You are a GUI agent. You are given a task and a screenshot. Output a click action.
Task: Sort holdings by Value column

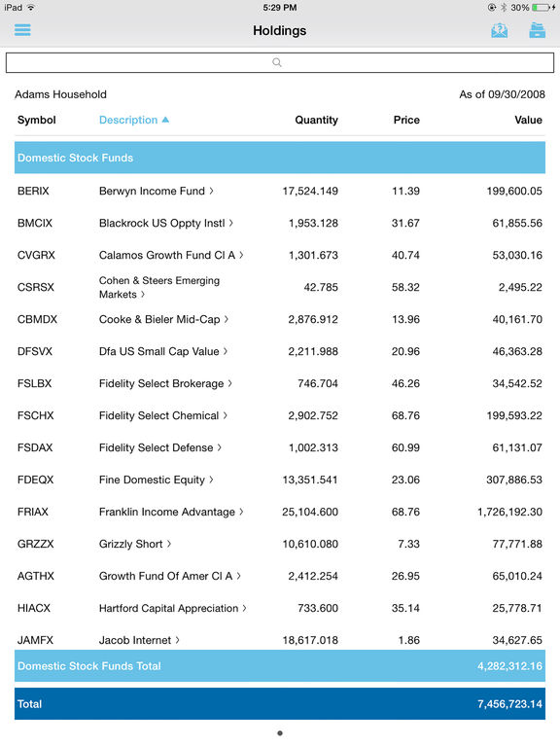tap(528, 120)
